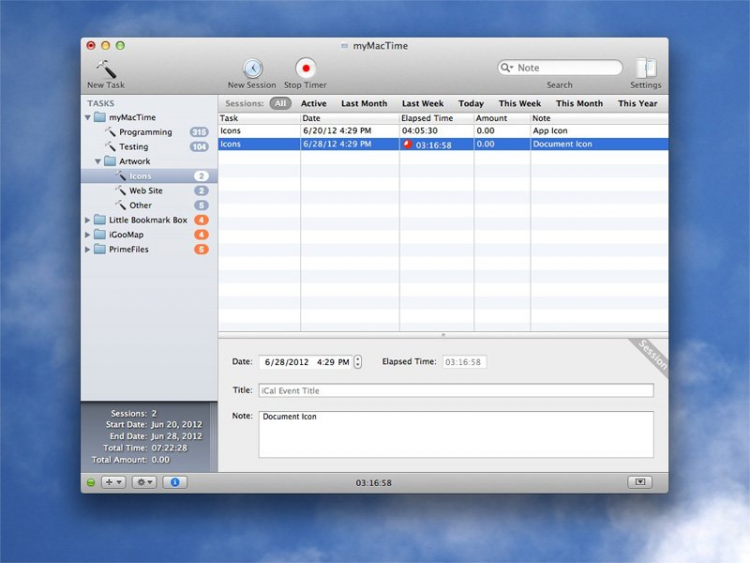Filter sessions by Today
This screenshot has height=563, width=750.
471,103
